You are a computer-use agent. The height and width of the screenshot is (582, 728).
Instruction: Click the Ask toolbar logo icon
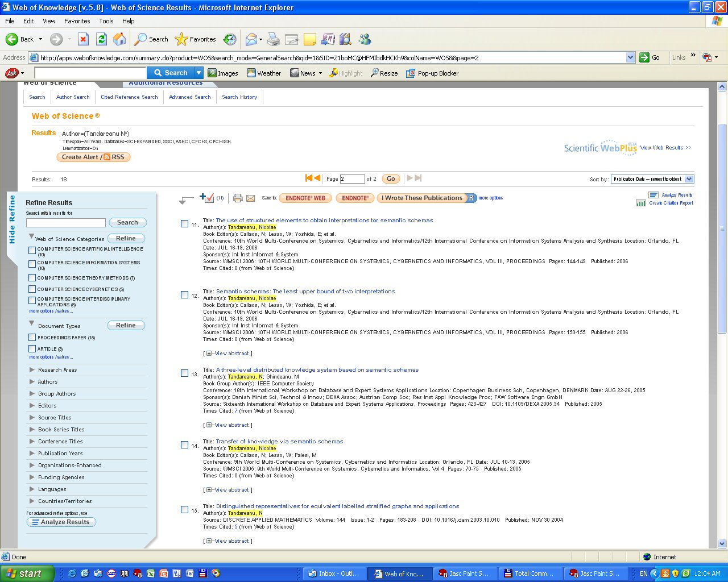11,73
